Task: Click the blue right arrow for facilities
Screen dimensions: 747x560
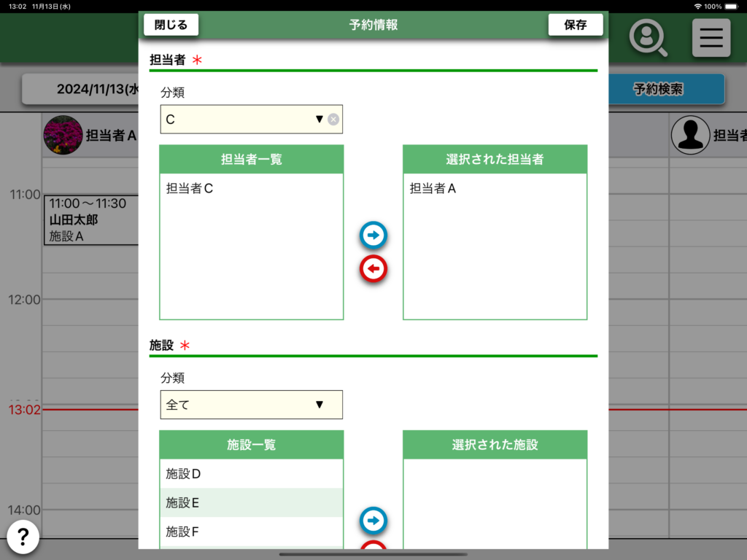Action: pyautogui.click(x=373, y=521)
